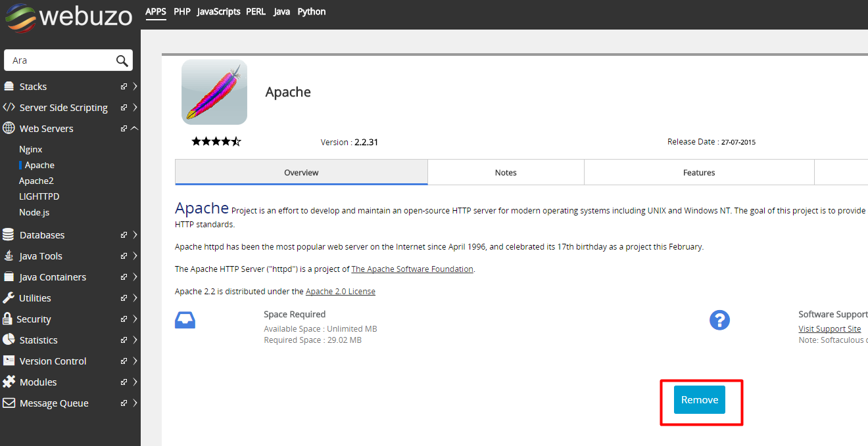Click the Web Servers globe icon

point(9,128)
